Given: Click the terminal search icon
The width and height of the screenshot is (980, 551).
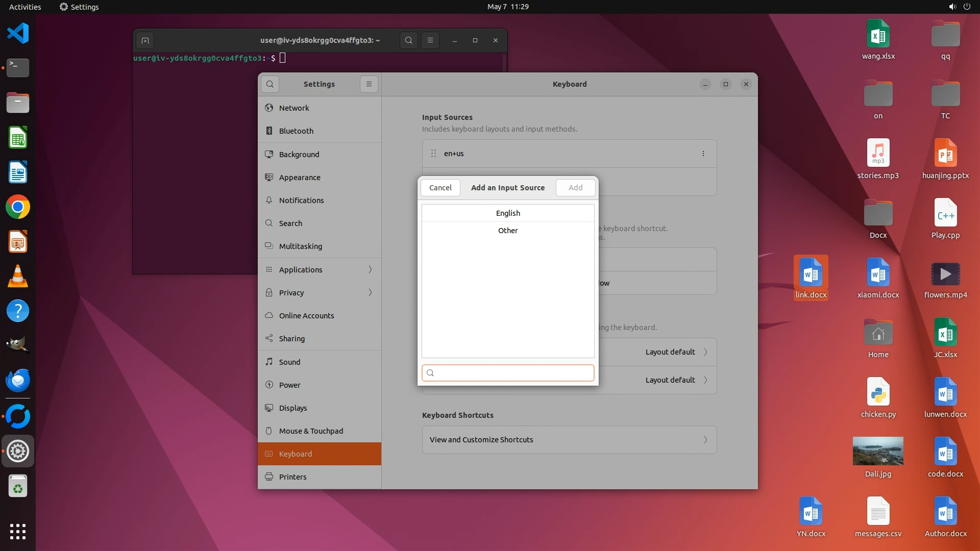Looking at the screenshot, I should pos(408,40).
